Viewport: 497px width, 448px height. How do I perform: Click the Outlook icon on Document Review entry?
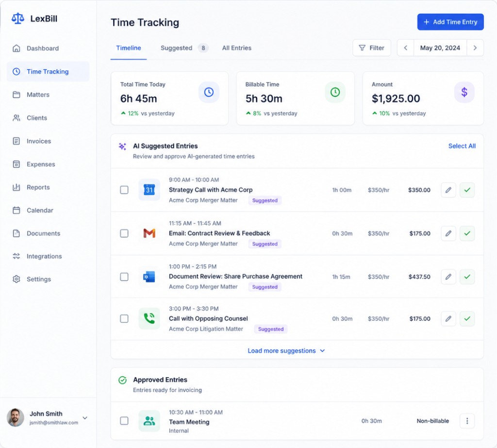point(149,277)
